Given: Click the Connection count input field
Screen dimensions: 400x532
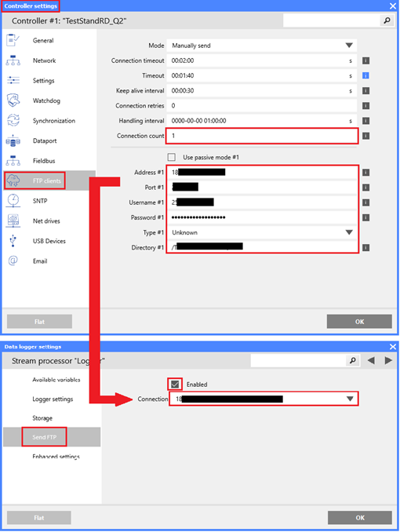Looking at the screenshot, I should (262, 136).
